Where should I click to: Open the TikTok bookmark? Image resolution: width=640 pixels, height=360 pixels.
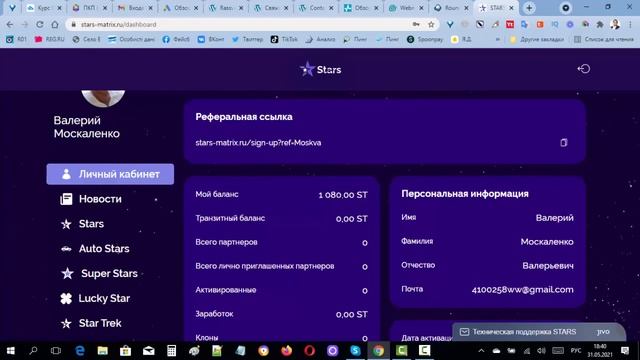pos(284,39)
